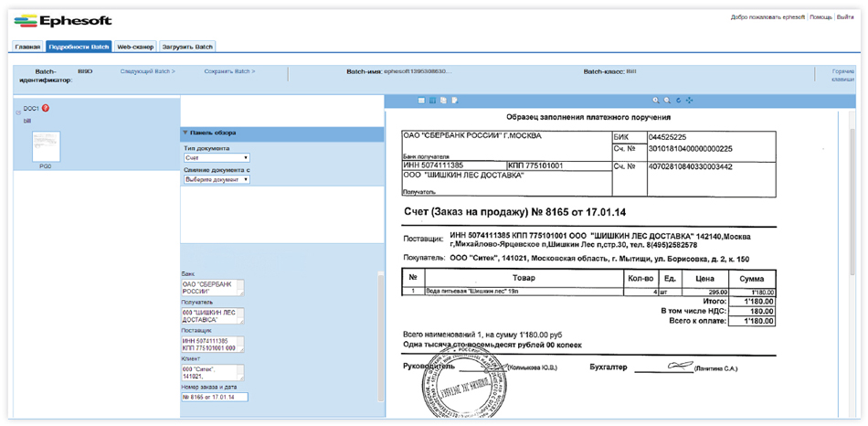Screen dimensions: 868x426
Task: Click the duplicate pages icon in viewer toolbar
Action: [x=443, y=101]
